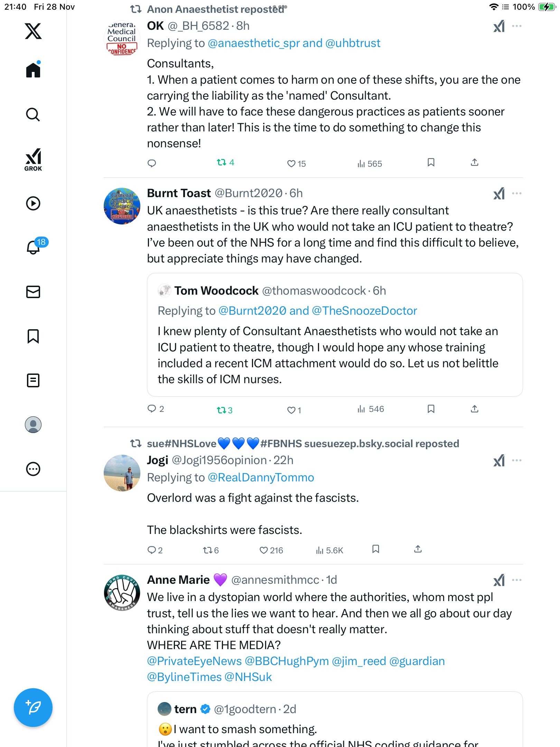The image size is (560, 747).
Task: Open the Video tab play icon
Action: click(33, 203)
